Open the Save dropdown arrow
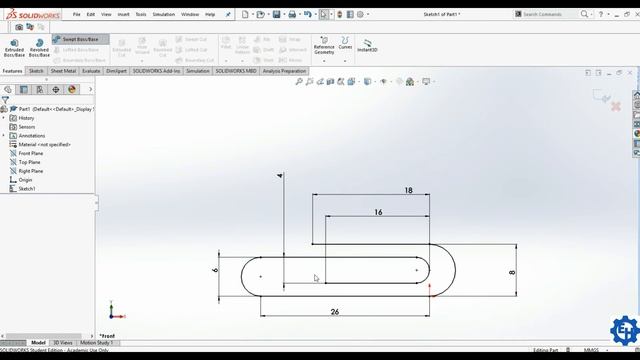The height and width of the screenshot is (360, 640). 284,14
